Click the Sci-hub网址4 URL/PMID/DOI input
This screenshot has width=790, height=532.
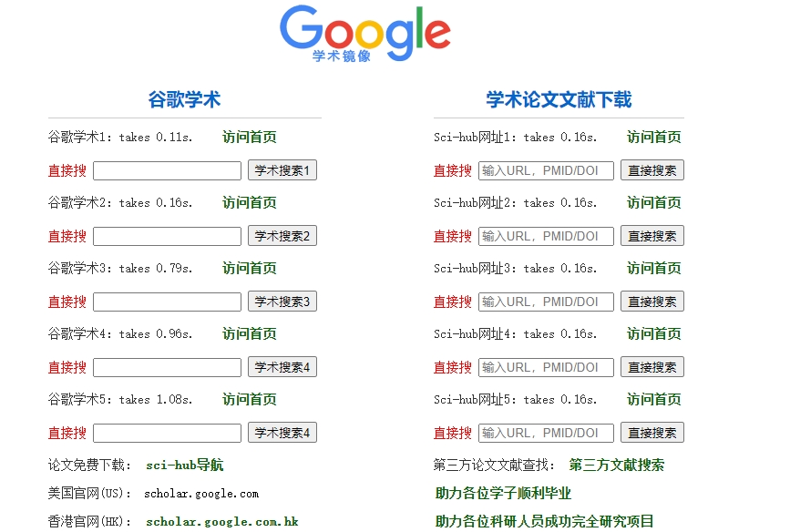pyautogui.click(x=546, y=367)
